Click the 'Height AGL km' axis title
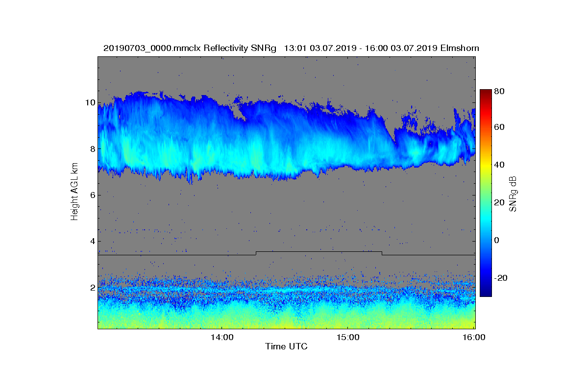588x392 pixels. [x=74, y=192]
